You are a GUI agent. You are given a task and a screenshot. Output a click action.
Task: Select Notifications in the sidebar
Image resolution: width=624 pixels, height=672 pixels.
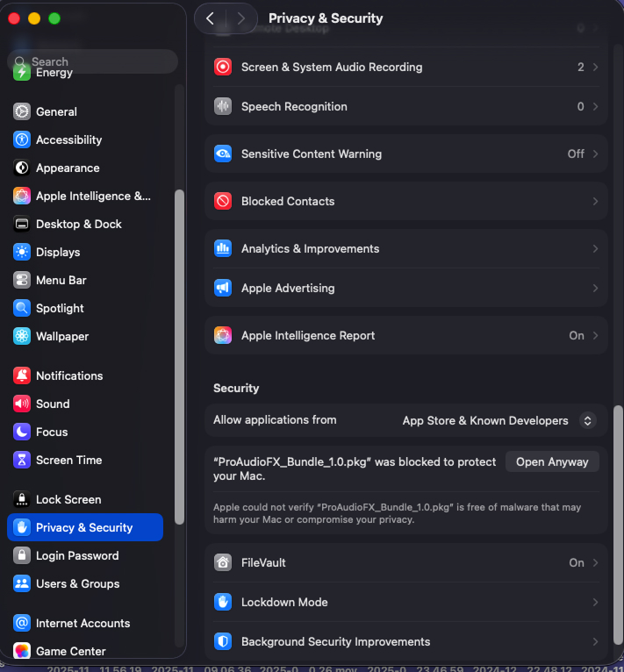pyautogui.click(x=69, y=376)
